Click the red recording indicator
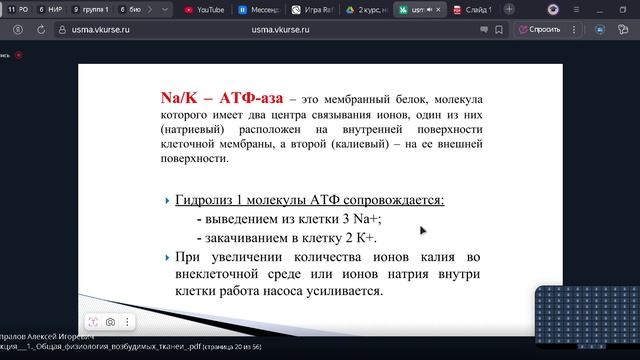The height and width of the screenshot is (360, 640). (x=19, y=55)
